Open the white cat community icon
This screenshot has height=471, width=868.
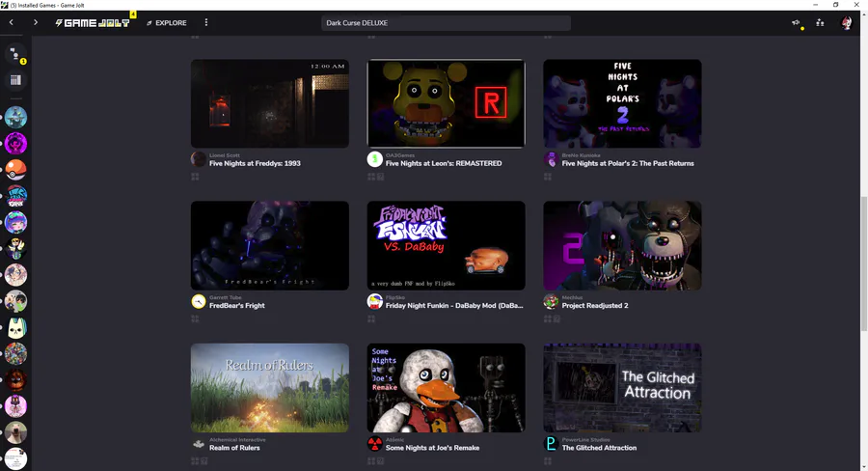pos(15,327)
